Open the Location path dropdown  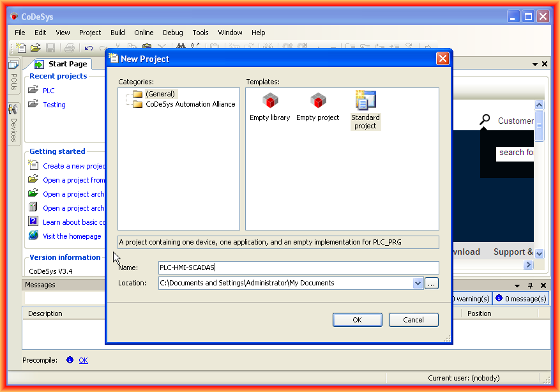tap(418, 283)
